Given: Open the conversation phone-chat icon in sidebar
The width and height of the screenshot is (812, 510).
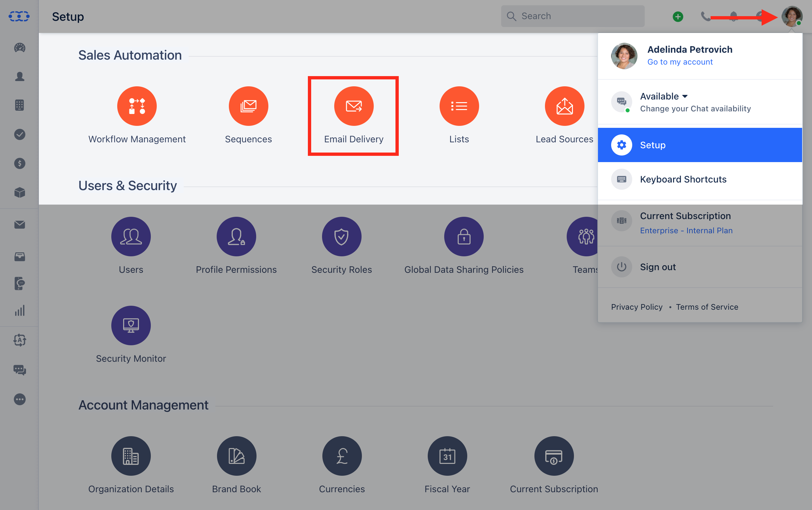Looking at the screenshot, I should pyautogui.click(x=19, y=283).
